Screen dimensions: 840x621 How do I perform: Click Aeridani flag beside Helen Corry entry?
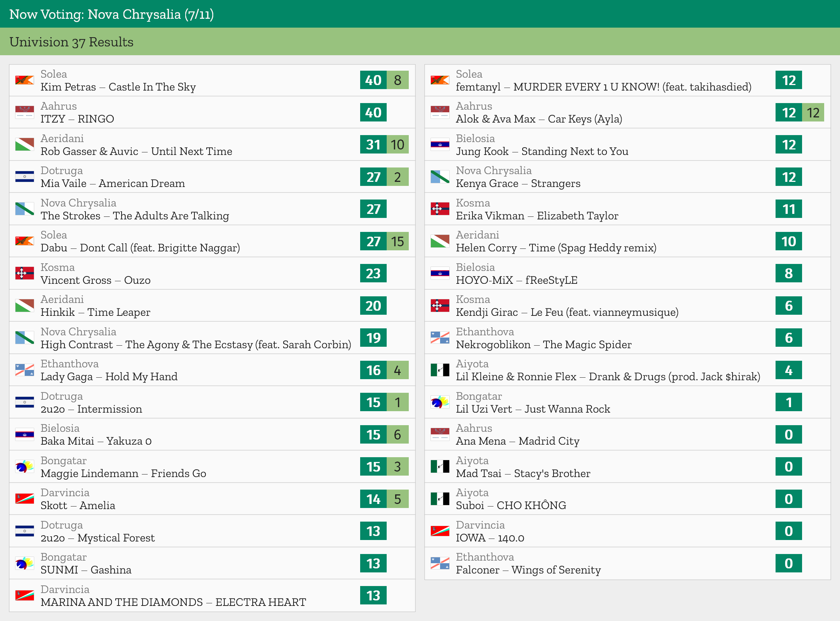click(440, 241)
